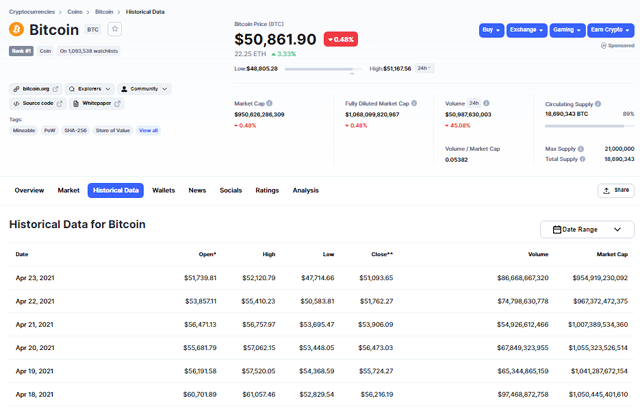Click external link icon on Whitepaper

[x=117, y=104]
